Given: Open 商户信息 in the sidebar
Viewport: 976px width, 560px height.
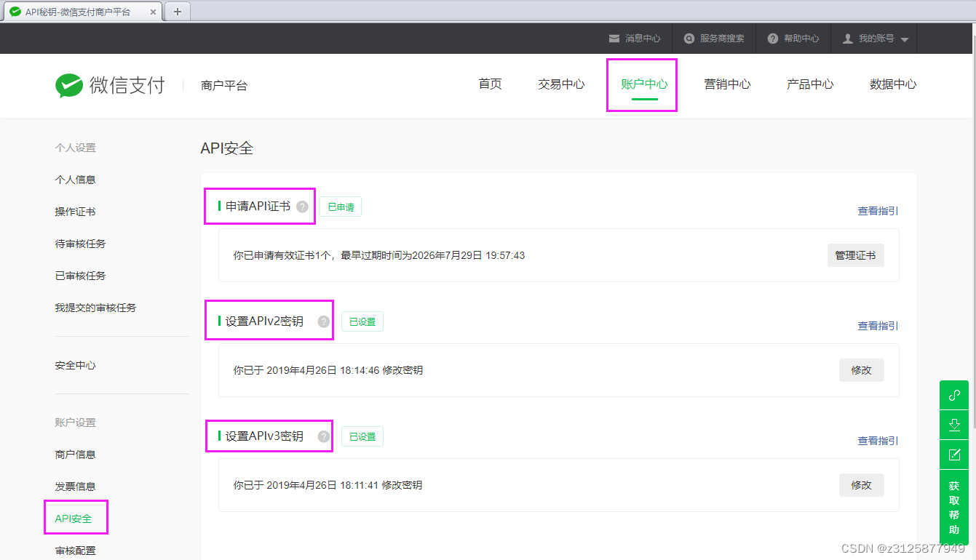Looking at the screenshot, I should pyautogui.click(x=75, y=455).
